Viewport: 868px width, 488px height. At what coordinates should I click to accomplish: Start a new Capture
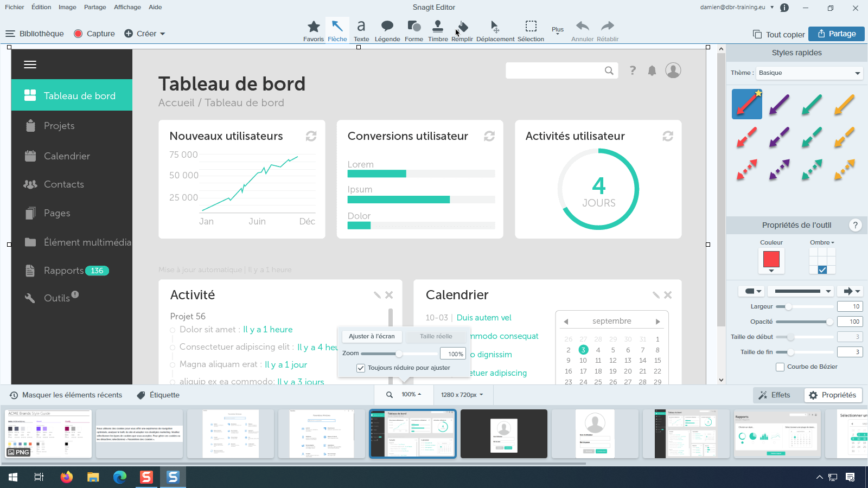(94, 34)
